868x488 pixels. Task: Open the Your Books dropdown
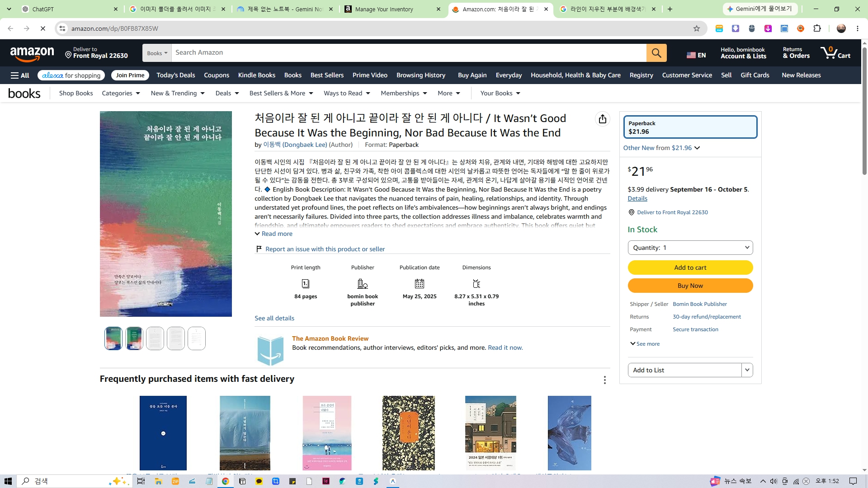point(500,93)
